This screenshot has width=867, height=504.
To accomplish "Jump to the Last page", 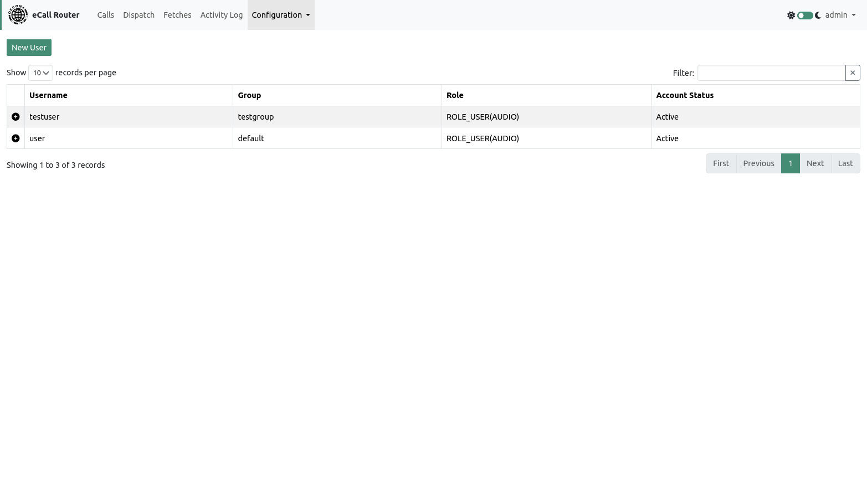I will 845,163.
